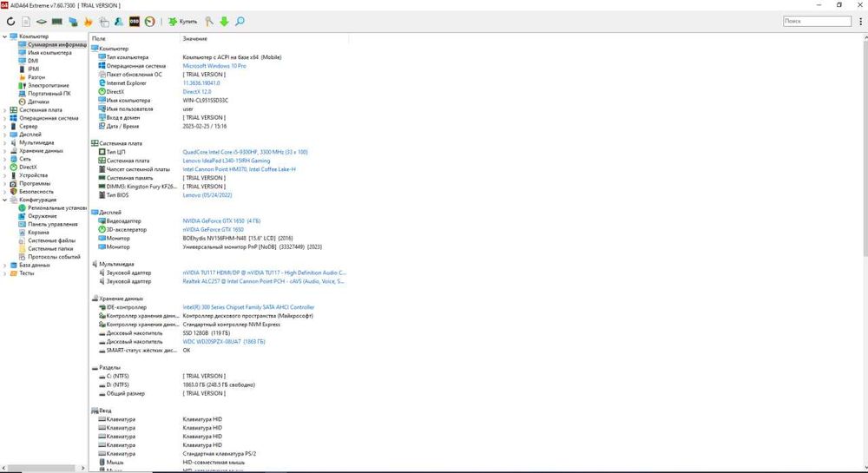Click the Refresh toolbar icon

[x=10, y=22]
